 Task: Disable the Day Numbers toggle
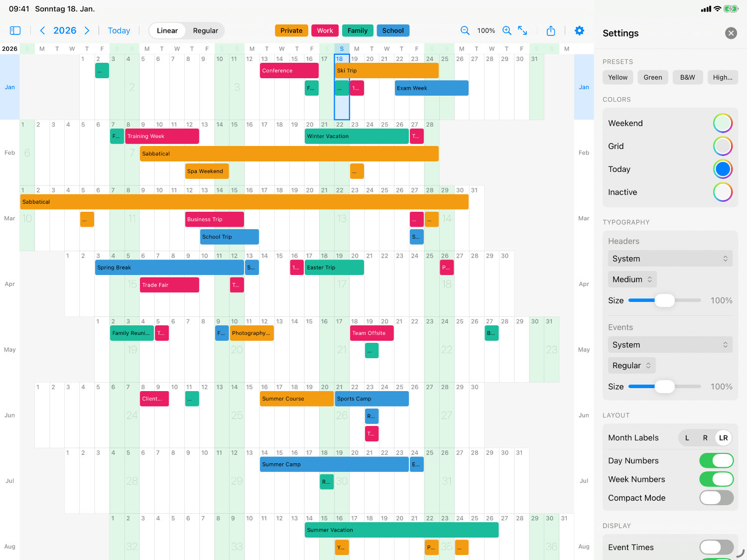coord(716,460)
